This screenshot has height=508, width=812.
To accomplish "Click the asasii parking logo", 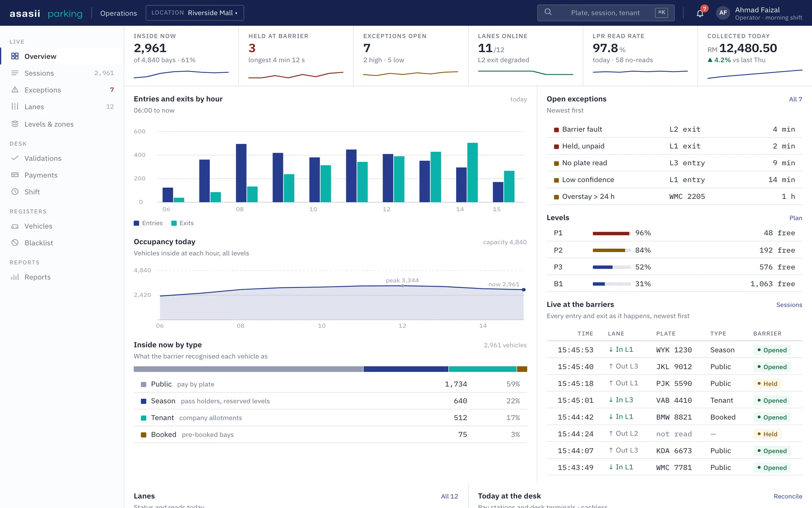I will click(46, 13).
